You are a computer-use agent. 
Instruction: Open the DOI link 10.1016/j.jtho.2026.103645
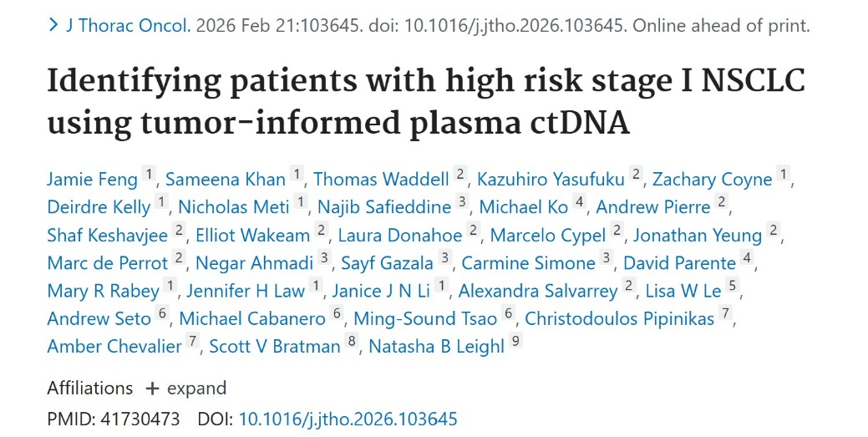click(x=348, y=419)
